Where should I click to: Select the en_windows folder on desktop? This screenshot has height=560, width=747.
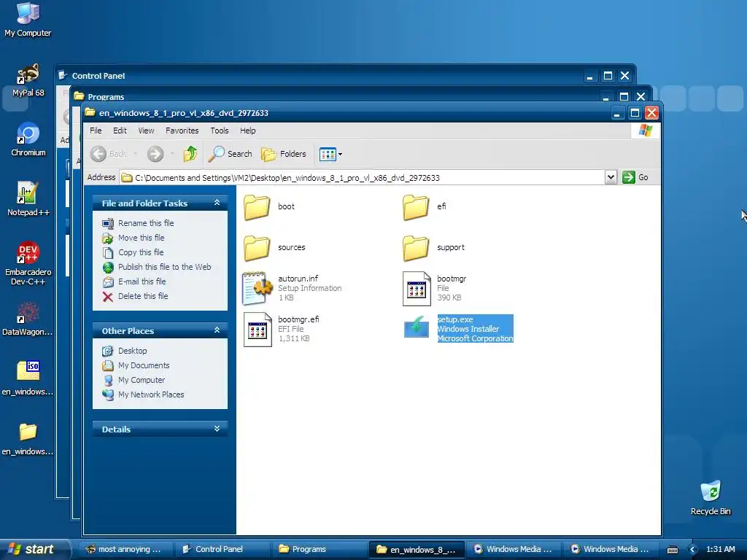click(27, 438)
